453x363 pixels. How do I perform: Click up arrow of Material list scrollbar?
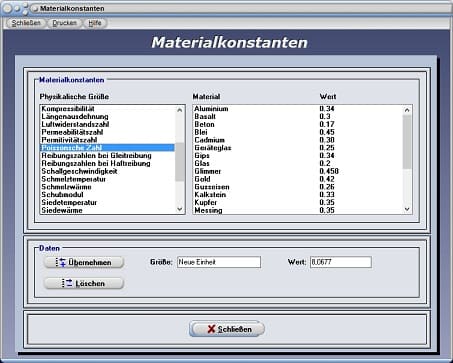pyautogui.click(x=407, y=110)
